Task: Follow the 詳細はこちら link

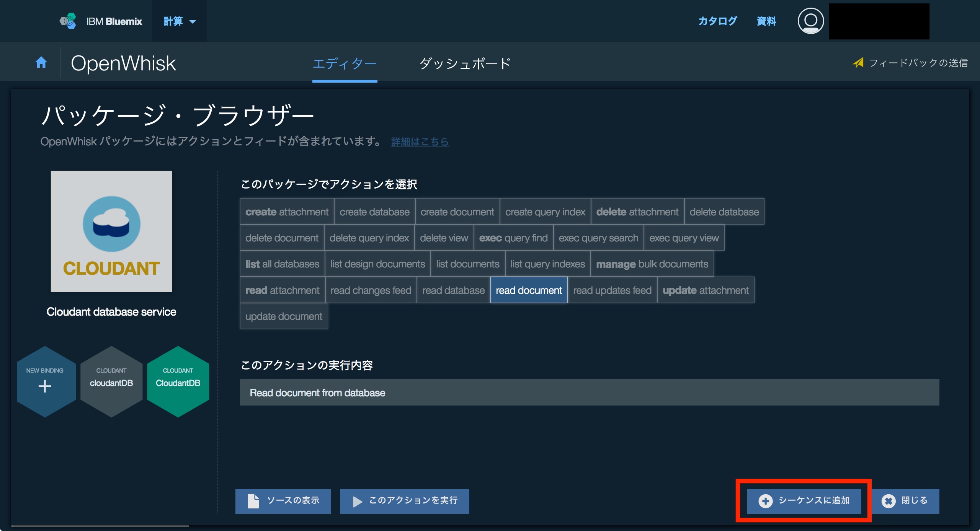Action: [x=420, y=142]
